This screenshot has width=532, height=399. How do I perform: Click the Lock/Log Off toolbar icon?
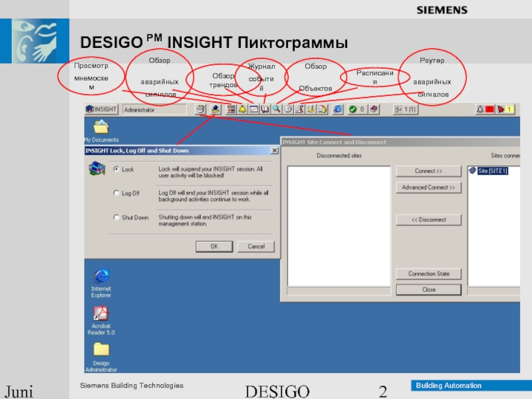coord(215,109)
